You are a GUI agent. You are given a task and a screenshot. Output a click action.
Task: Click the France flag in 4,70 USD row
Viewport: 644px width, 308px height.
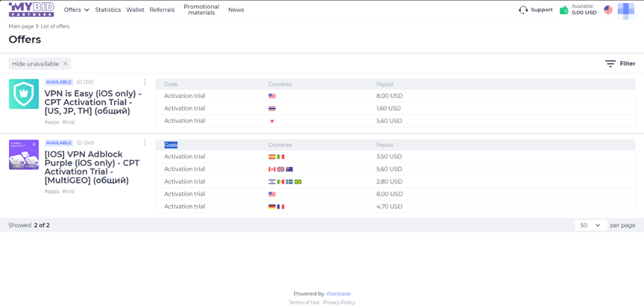click(x=280, y=206)
